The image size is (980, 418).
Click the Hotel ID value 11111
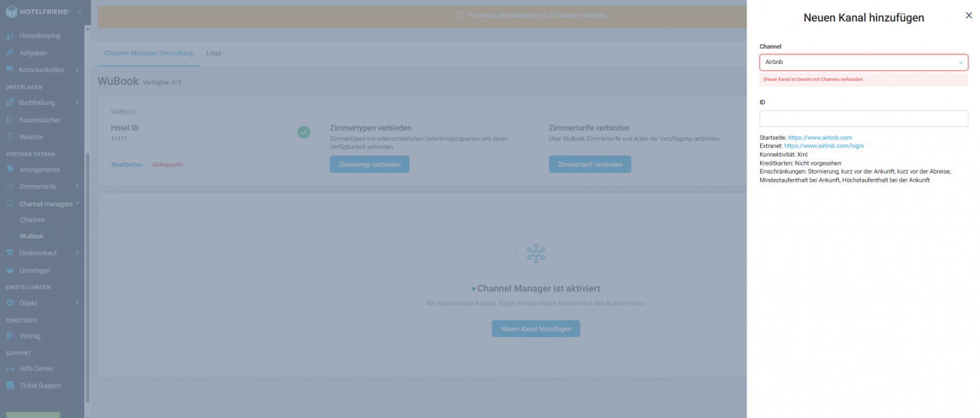119,138
